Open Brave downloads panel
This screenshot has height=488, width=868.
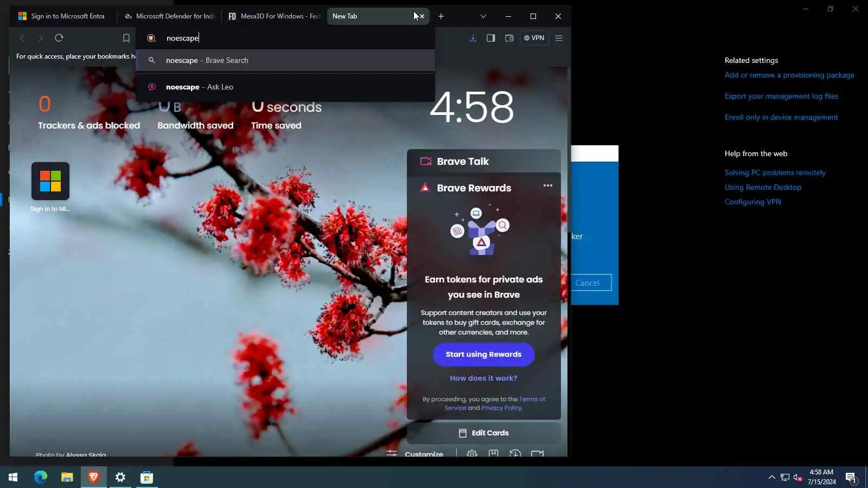(x=473, y=38)
